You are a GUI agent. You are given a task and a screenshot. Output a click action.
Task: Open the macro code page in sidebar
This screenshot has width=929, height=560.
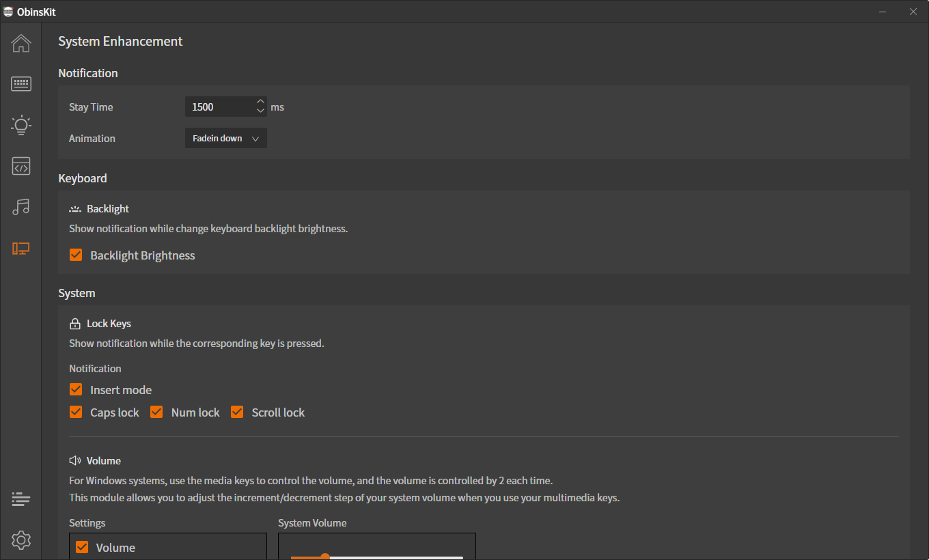point(21,166)
